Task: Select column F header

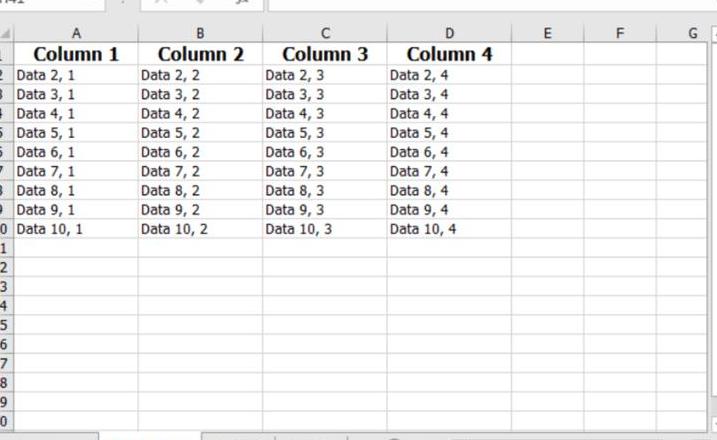Action: tap(620, 33)
